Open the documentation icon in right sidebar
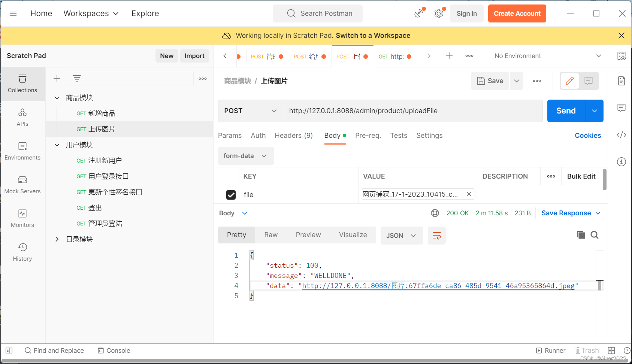The image size is (632, 364). click(x=622, y=81)
